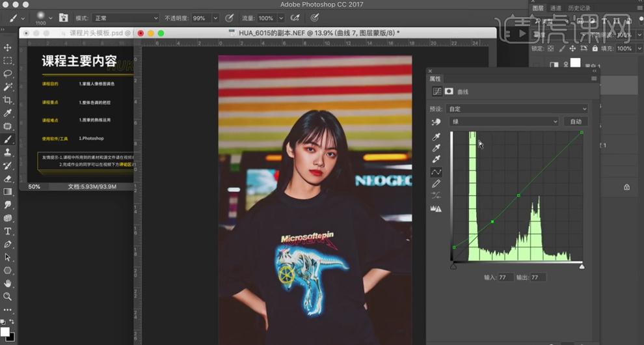Select the Hand tool

tap(7, 283)
